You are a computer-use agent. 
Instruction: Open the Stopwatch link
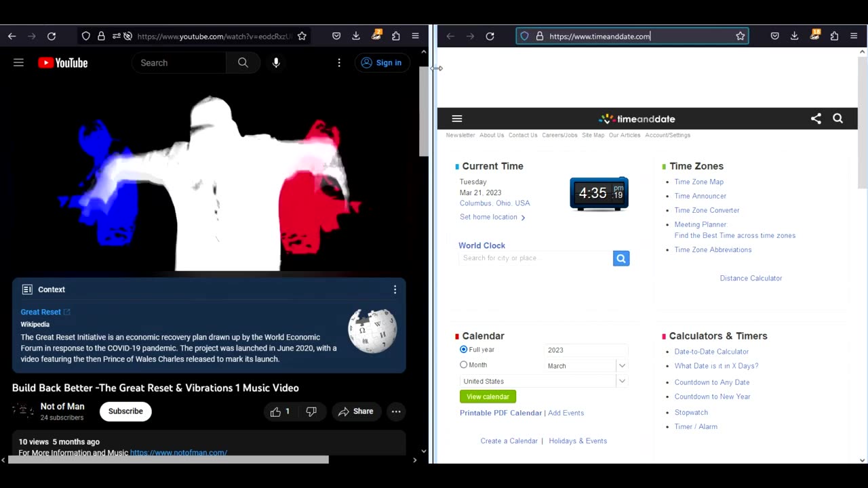(x=691, y=412)
